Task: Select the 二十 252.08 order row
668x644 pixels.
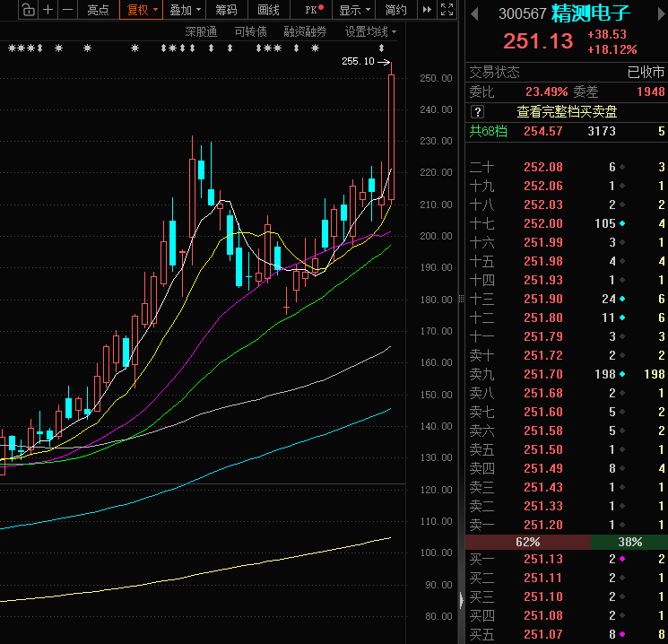Action: (567, 167)
